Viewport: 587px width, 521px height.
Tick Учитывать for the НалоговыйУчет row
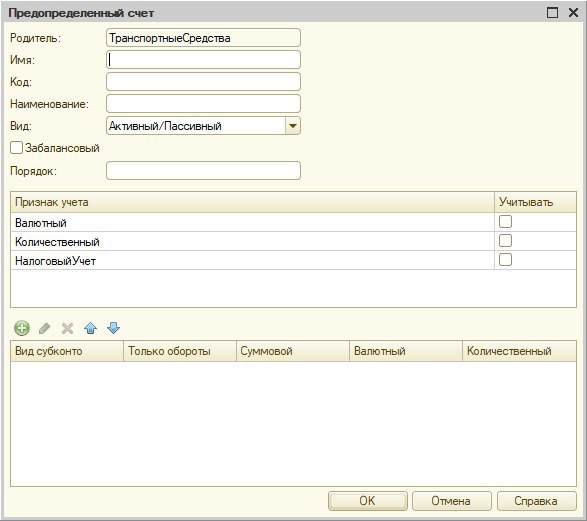(505, 259)
